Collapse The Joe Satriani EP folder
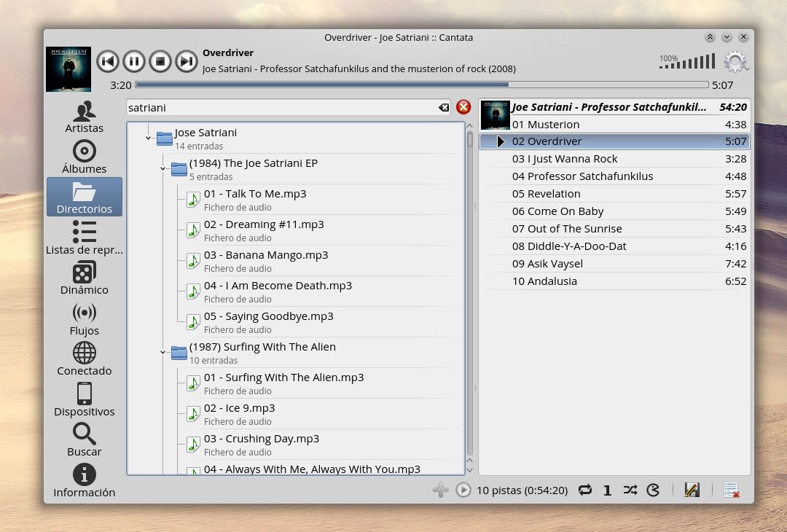The width and height of the screenshot is (787, 532). point(163,168)
